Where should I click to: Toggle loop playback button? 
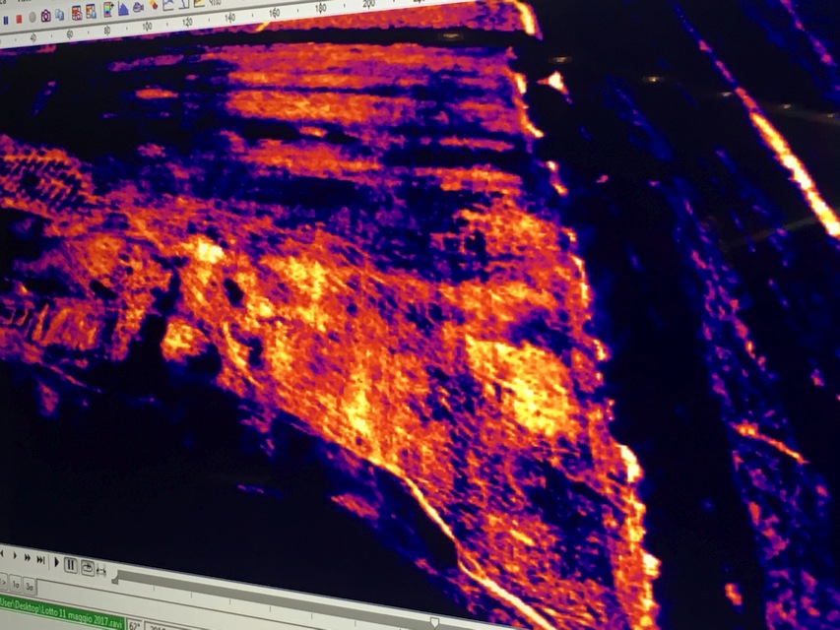(88, 568)
